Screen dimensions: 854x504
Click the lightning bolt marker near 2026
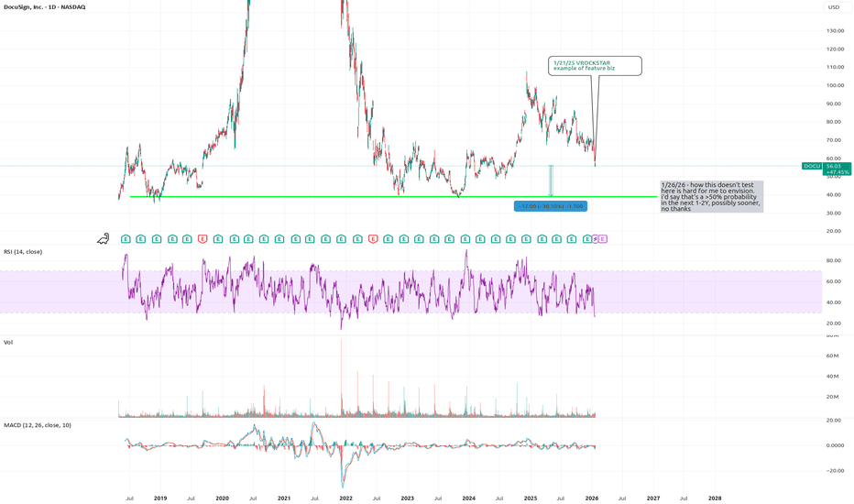point(595,239)
